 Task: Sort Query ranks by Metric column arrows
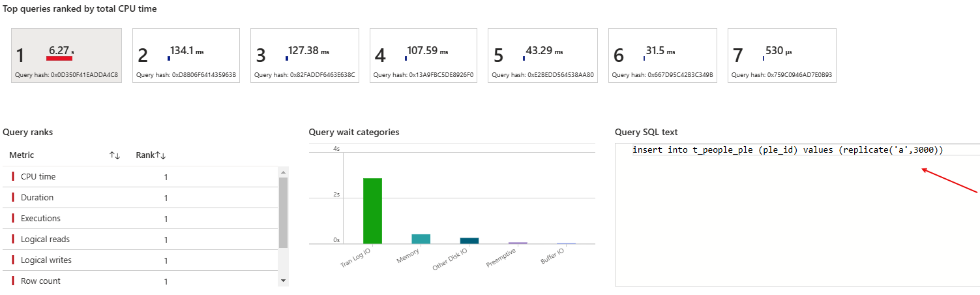(x=115, y=155)
